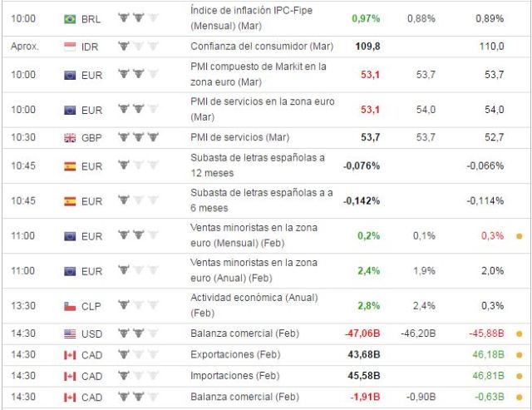Click the Chile flag beside CLP
532x410 pixels.
(x=70, y=306)
